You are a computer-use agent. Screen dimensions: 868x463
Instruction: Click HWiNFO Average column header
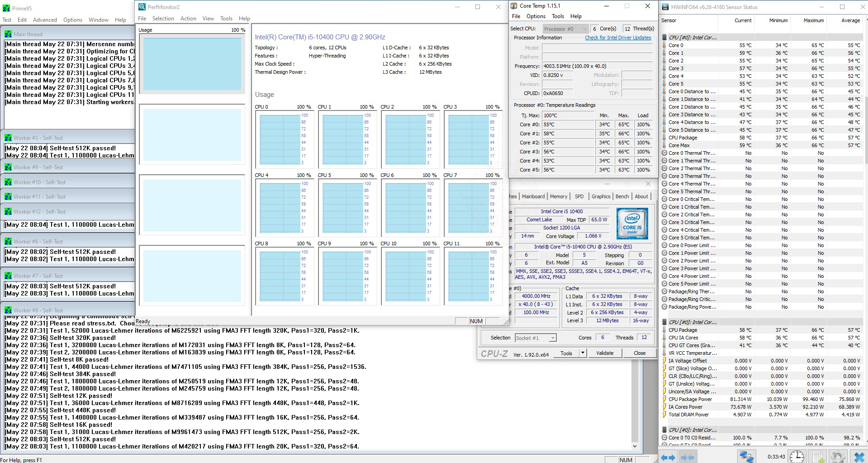pos(850,20)
